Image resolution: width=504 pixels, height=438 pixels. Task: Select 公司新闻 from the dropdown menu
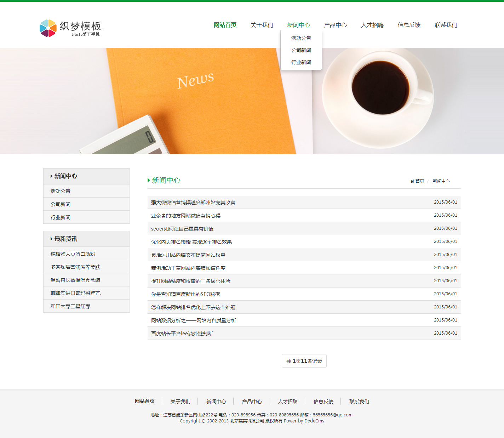[x=301, y=50]
